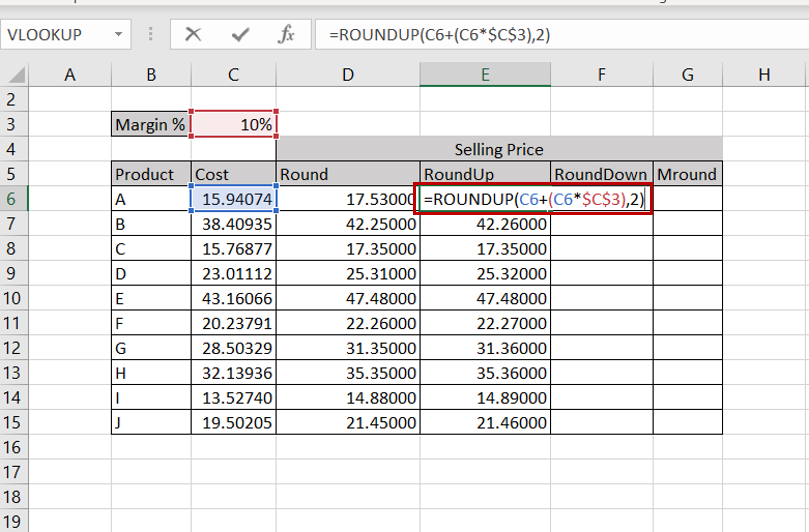Viewport: 809px width, 532px height.
Task: Click the product 'D' cell
Action: (151, 273)
